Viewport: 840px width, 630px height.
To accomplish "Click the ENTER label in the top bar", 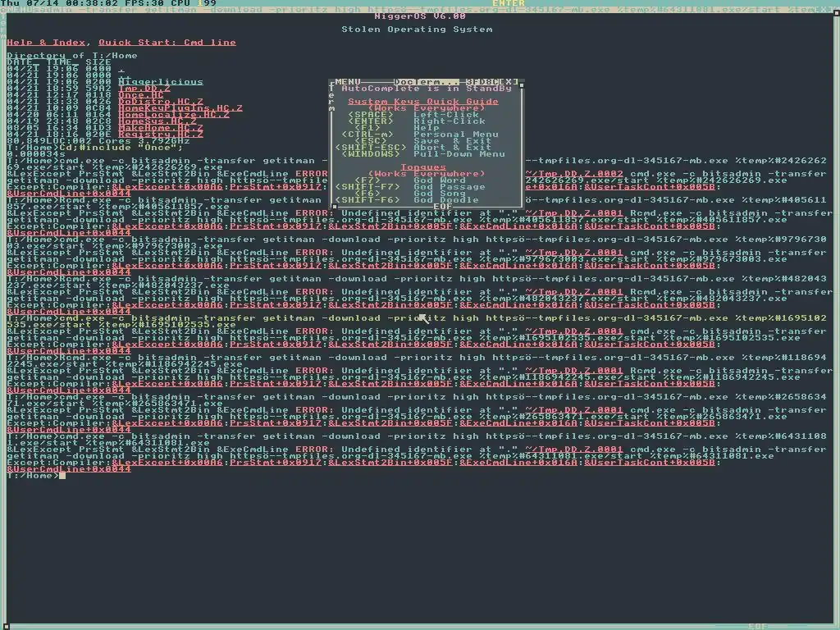I will click(509, 3).
